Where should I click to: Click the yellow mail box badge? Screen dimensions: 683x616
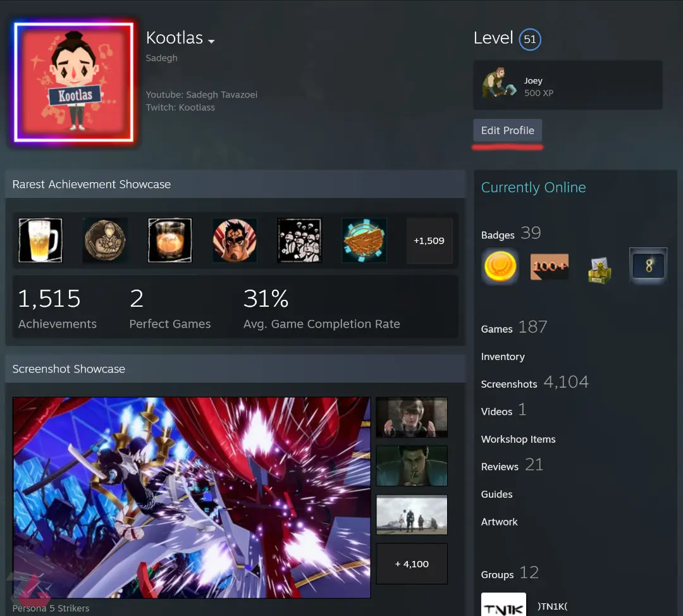pos(600,270)
